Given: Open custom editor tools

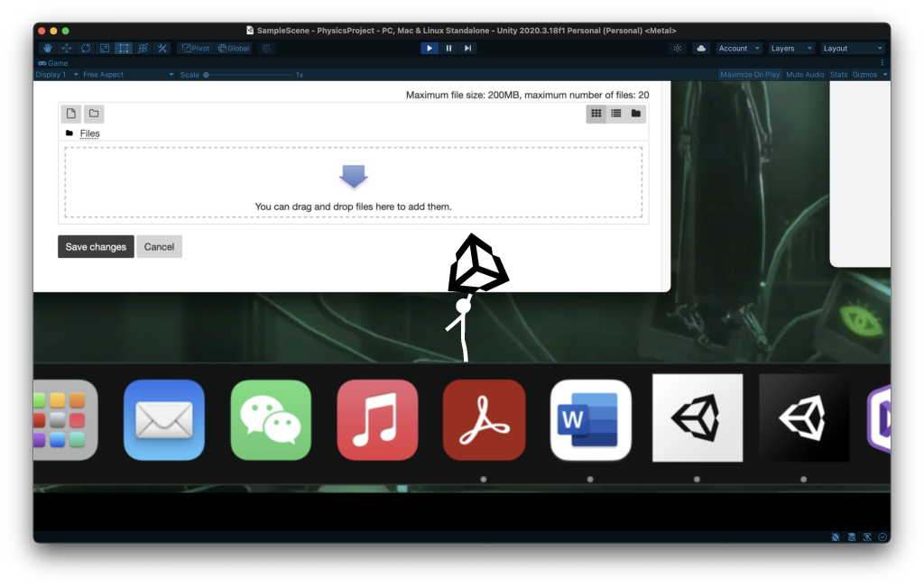Looking at the screenshot, I should pyautogui.click(x=162, y=49).
